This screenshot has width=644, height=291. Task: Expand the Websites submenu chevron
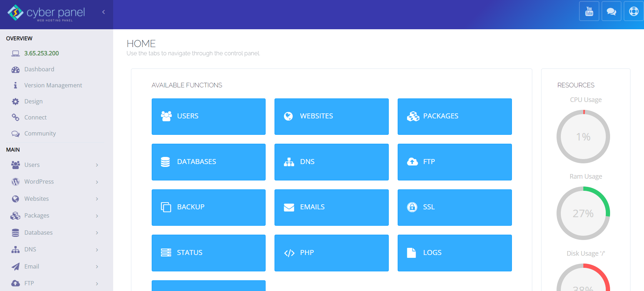(x=97, y=199)
